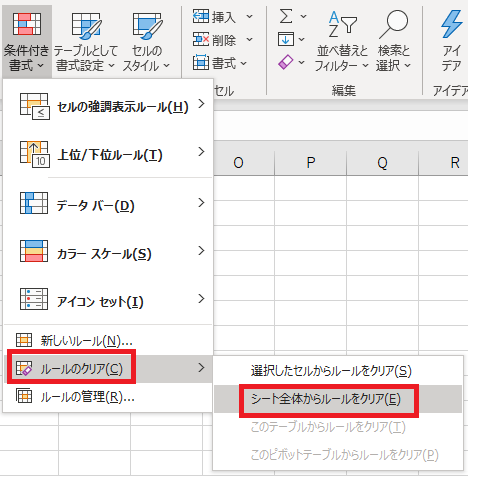This screenshot has height=497, width=483.
Task: Click the Fill down arrow icon
Action: pos(286,39)
